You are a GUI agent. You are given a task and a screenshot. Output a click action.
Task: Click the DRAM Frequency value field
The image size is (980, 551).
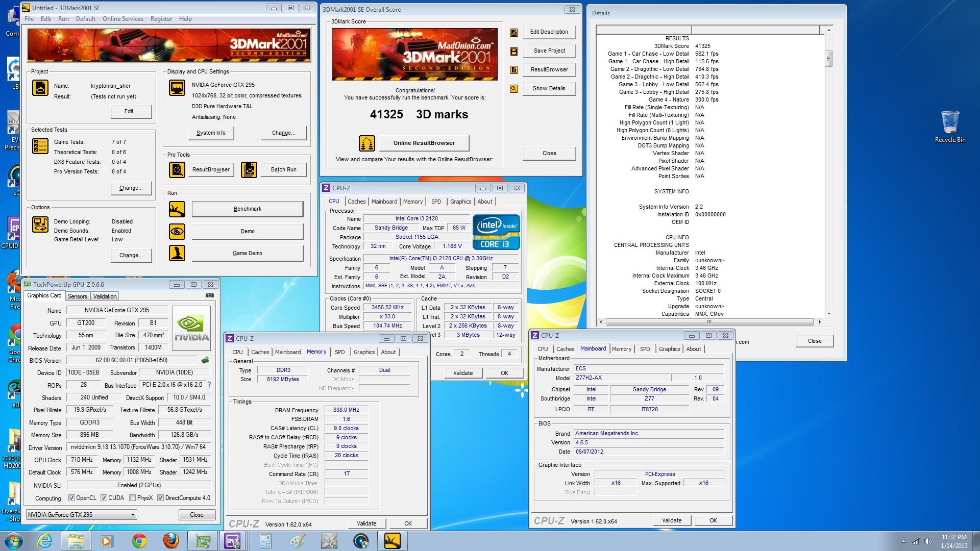pos(346,410)
